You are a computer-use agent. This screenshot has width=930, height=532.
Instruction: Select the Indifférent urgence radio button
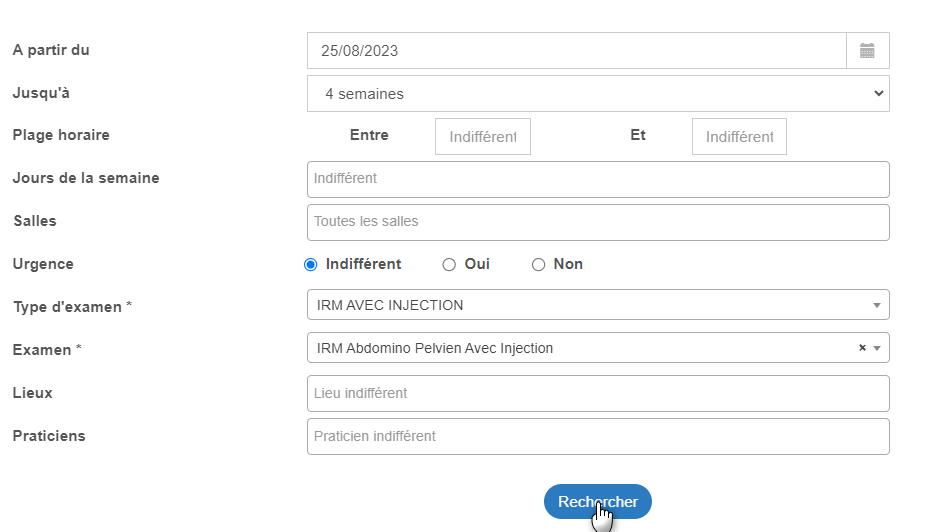[311, 265]
